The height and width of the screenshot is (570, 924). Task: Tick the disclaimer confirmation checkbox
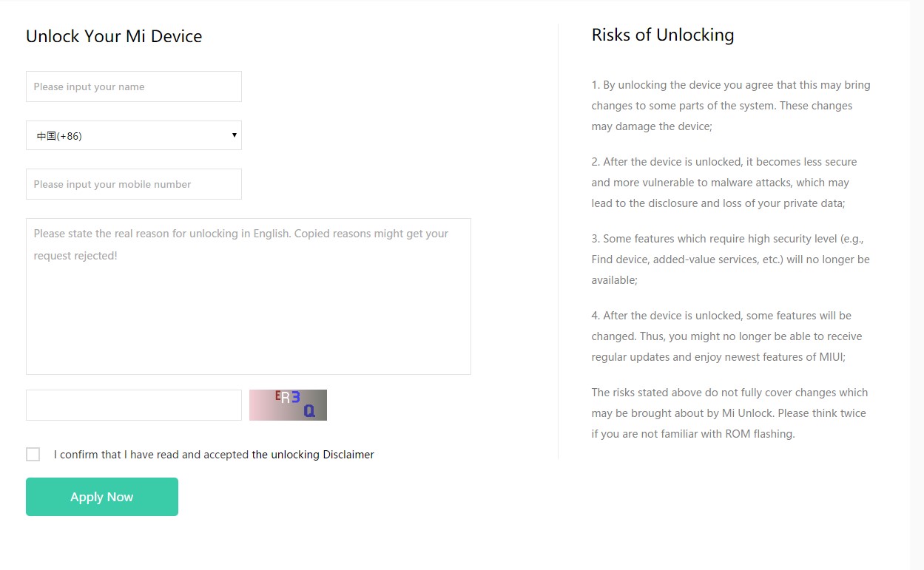(33, 454)
